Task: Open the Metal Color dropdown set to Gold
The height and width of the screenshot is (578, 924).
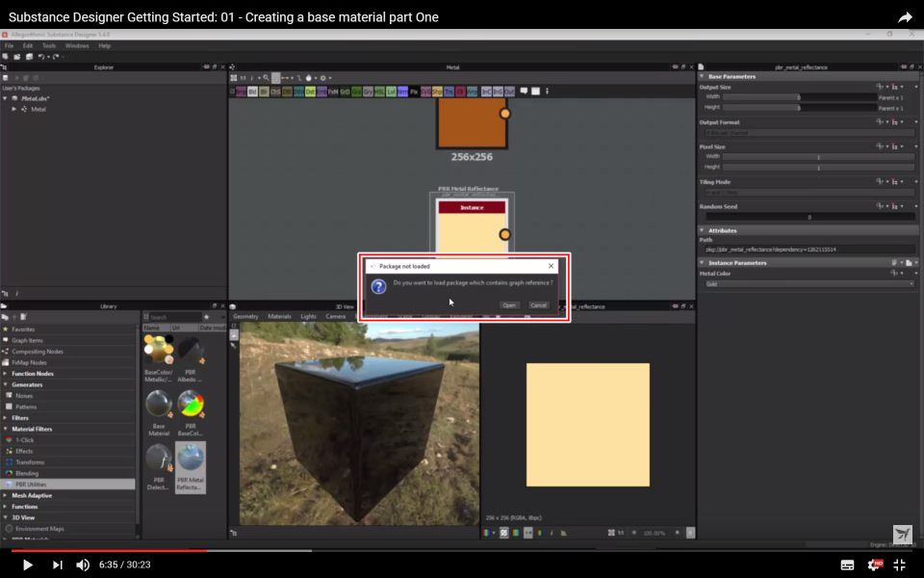Action: pos(808,284)
